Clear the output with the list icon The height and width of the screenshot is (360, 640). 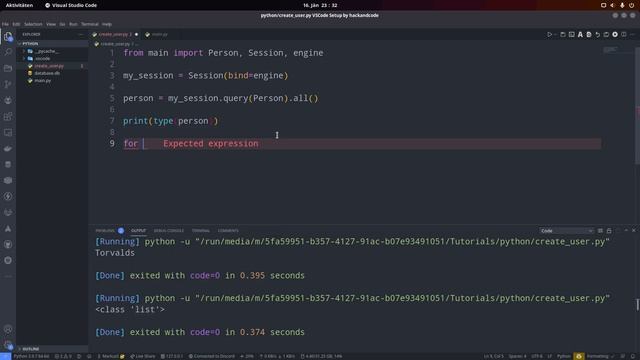[x=600, y=231]
